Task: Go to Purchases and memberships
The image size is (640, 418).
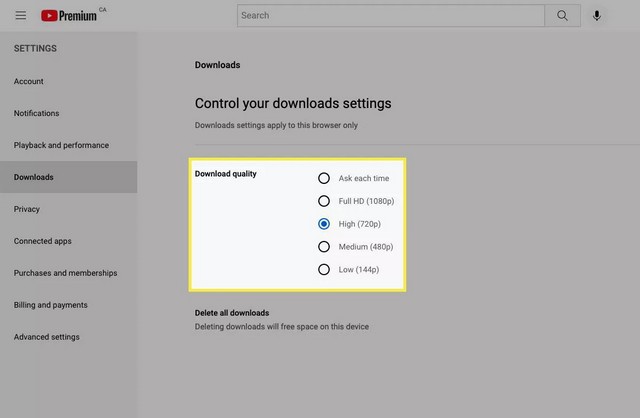Action: click(x=69, y=273)
